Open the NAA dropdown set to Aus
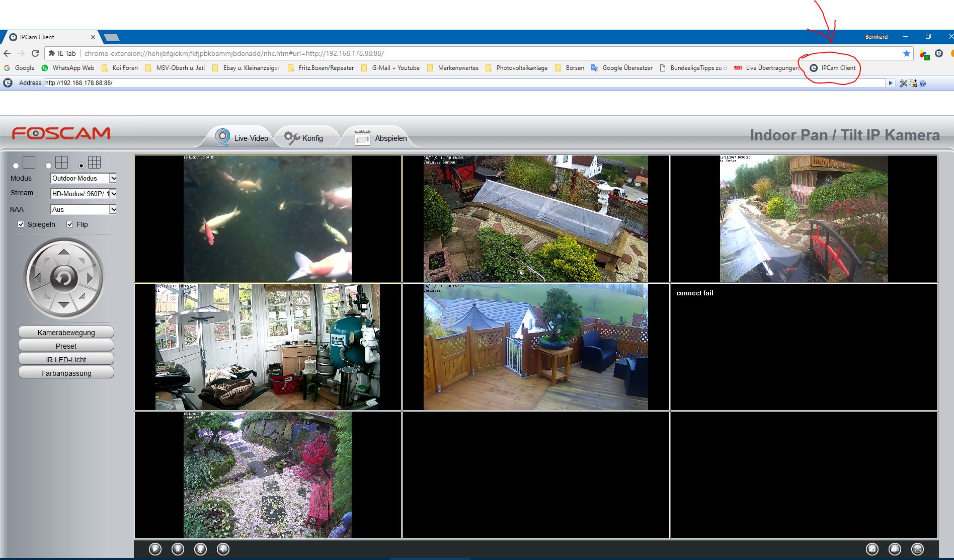The height and width of the screenshot is (560, 954). 84,209
